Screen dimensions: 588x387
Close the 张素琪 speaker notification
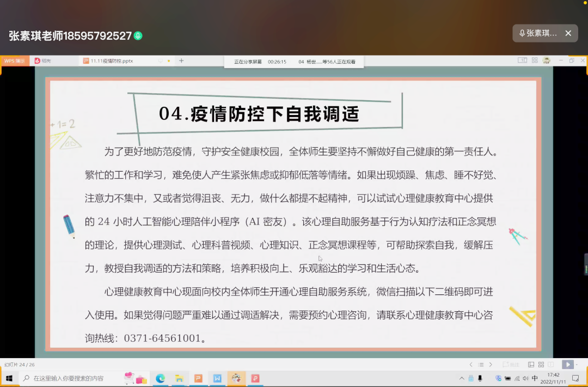coord(568,33)
